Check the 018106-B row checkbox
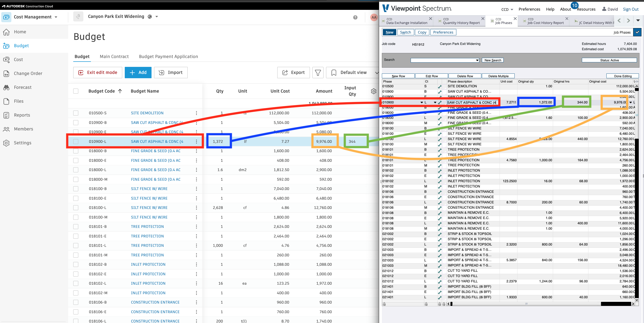This screenshot has width=644, height=323. (x=76, y=302)
